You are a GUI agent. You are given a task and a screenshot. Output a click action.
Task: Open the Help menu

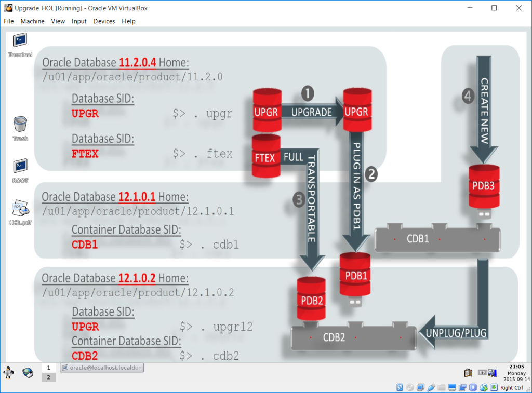tap(129, 21)
